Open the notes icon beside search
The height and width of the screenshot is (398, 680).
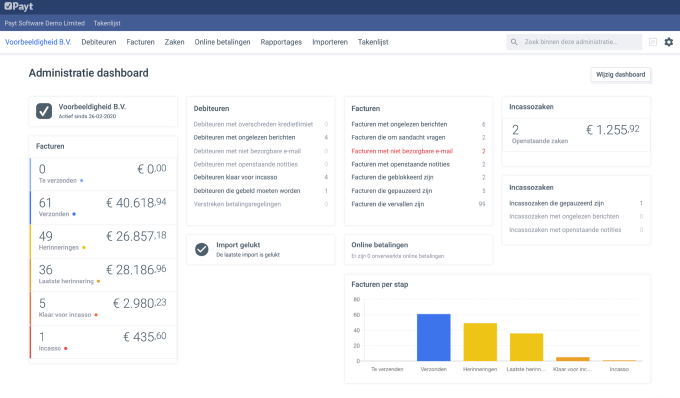point(653,42)
